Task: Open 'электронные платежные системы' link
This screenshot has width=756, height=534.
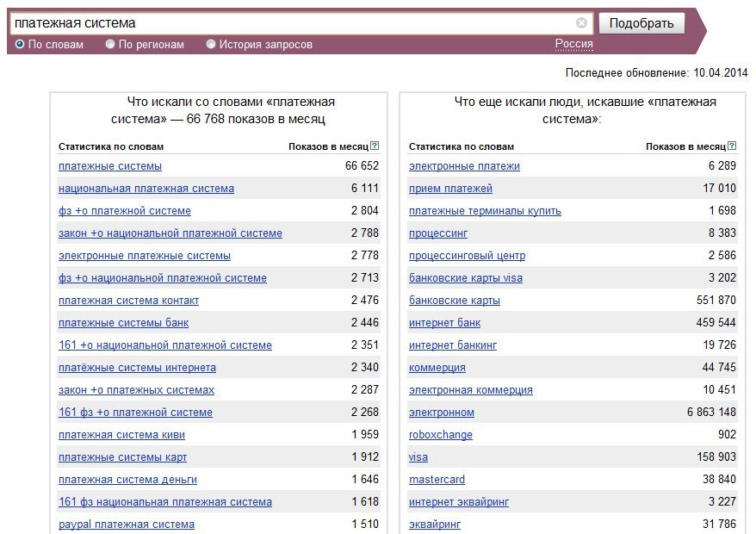Action: (x=144, y=256)
